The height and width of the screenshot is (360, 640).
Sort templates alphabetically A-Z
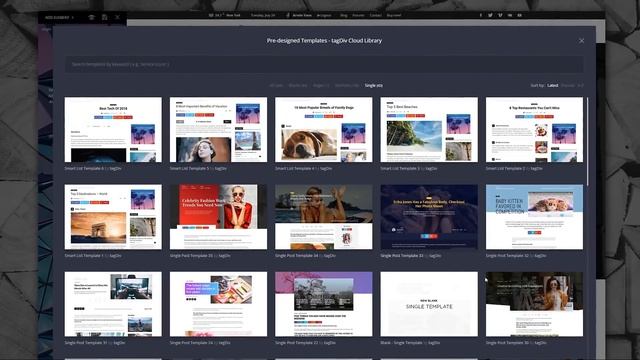tap(580, 85)
